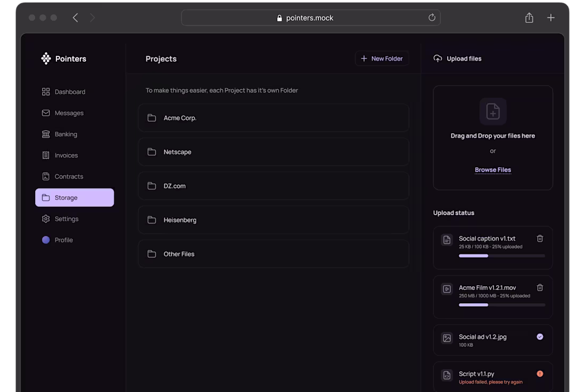
Task: Open the browser share menu
Action: 529,18
